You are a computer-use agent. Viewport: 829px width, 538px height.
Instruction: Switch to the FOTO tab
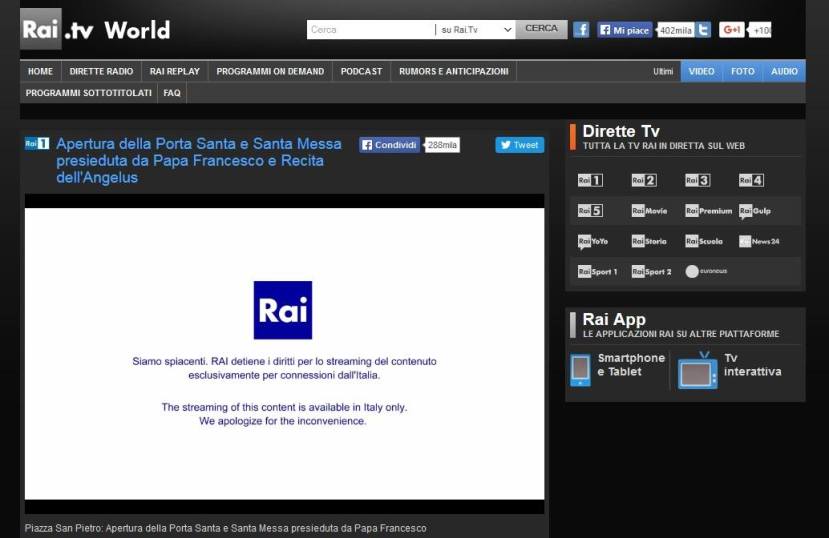742,72
